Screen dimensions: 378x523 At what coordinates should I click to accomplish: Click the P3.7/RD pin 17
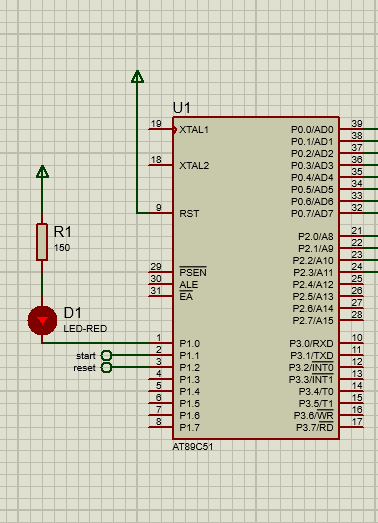click(352, 427)
